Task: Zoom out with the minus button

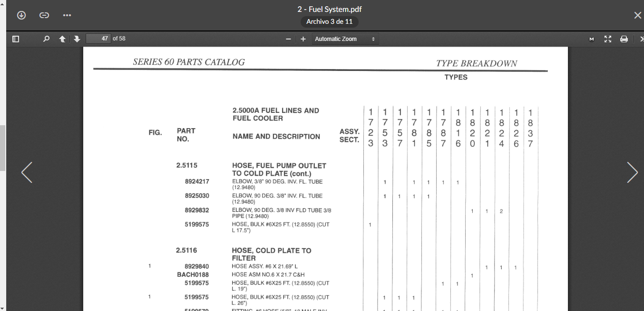Action: [288, 39]
